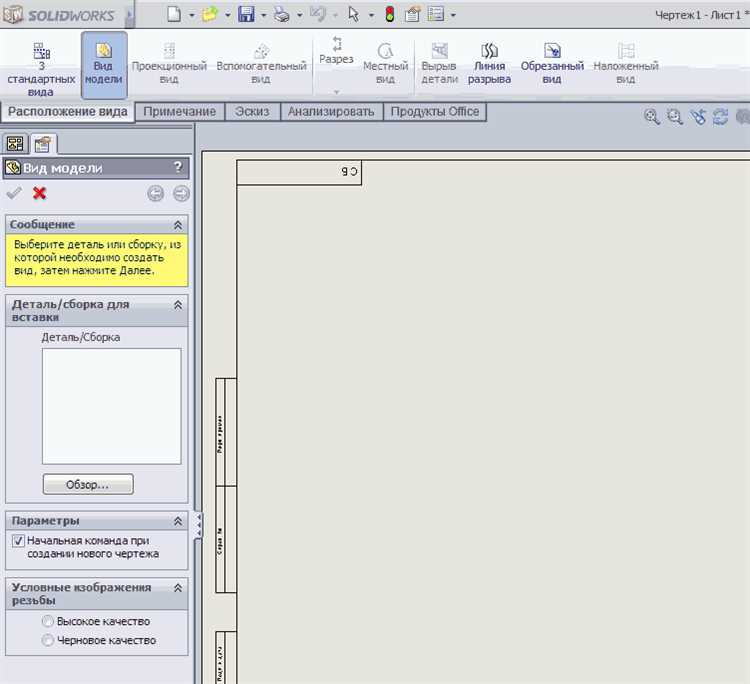Open the Options list icon in top toolbar
This screenshot has height=684, width=750.
click(x=436, y=14)
